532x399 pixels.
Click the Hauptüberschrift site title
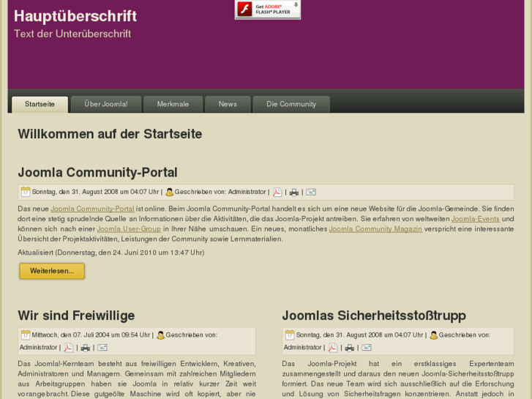pyautogui.click(x=75, y=16)
